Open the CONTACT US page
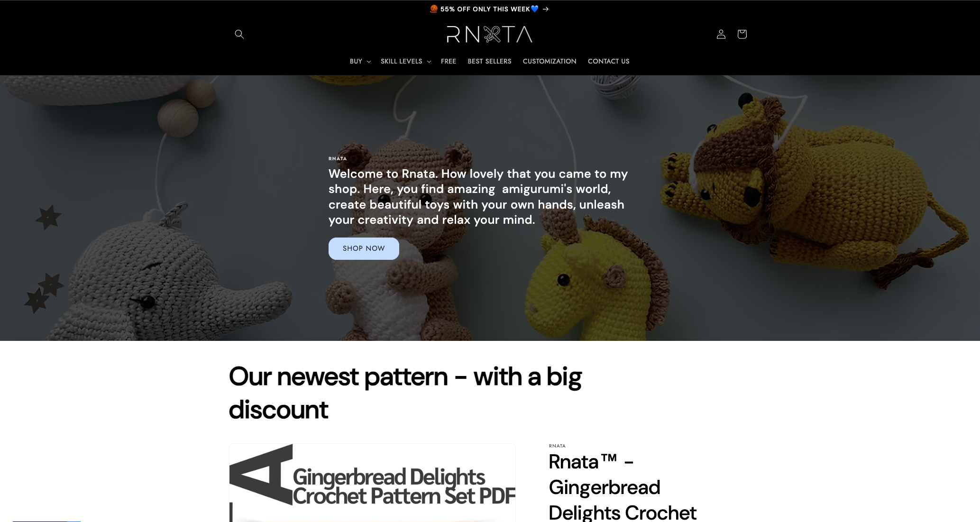Screen dimensions: 980x522 609,61
